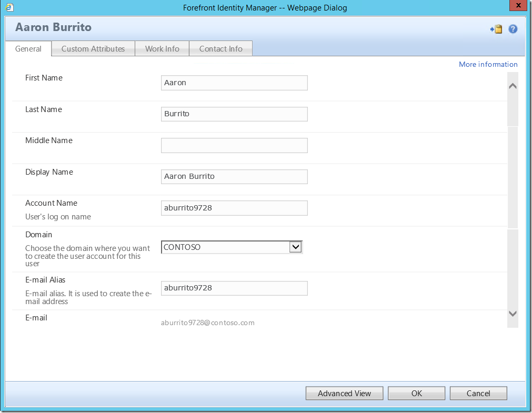
Task: Close the Forefront Identity Manager dialog
Action: point(518,5)
